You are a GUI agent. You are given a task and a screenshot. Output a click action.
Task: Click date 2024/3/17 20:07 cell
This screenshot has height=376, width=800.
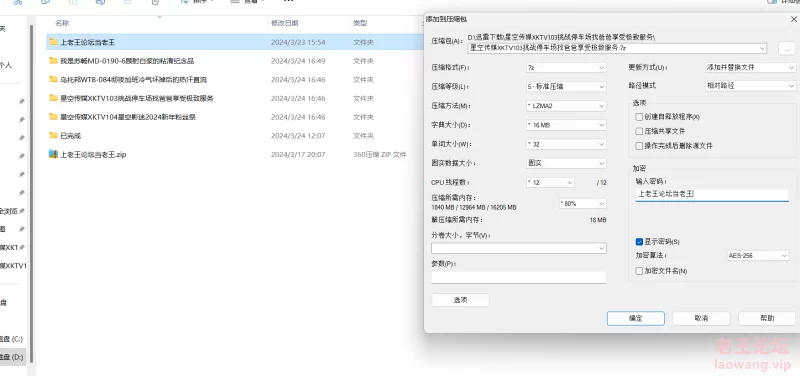298,154
